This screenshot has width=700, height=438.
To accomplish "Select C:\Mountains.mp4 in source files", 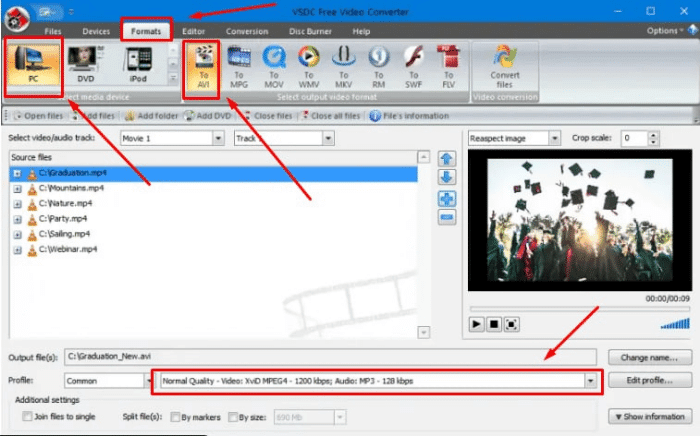I will pyautogui.click(x=71, y=188).
